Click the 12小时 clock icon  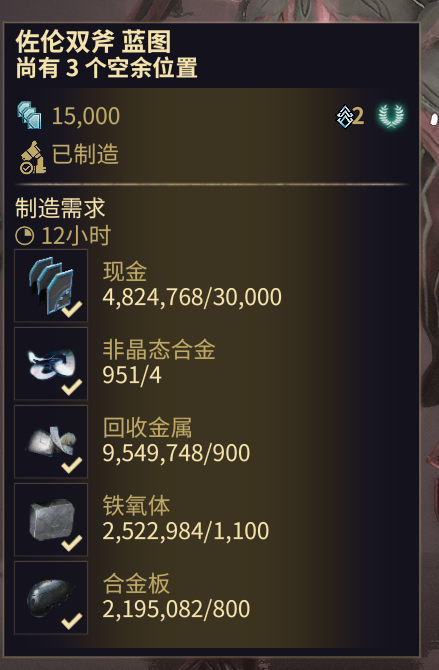(24, 235)
